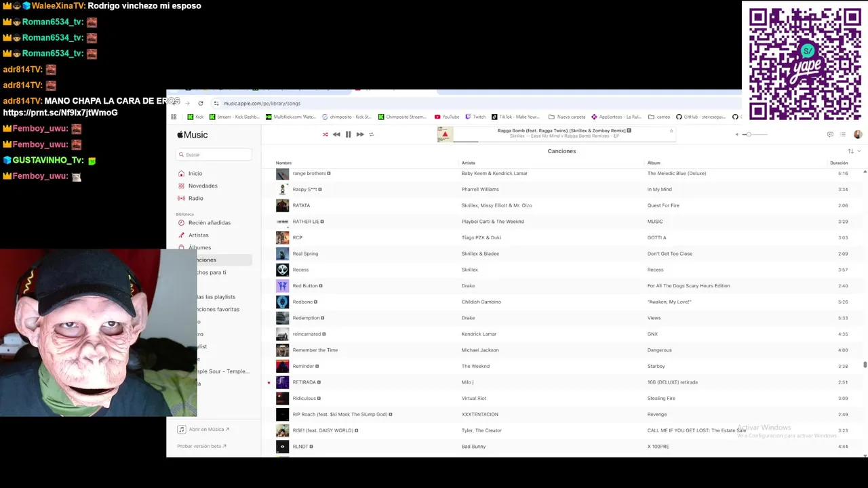Open the GitHub bookmark
This screenshot has width=868, height=488.
[x=701, y=117]
